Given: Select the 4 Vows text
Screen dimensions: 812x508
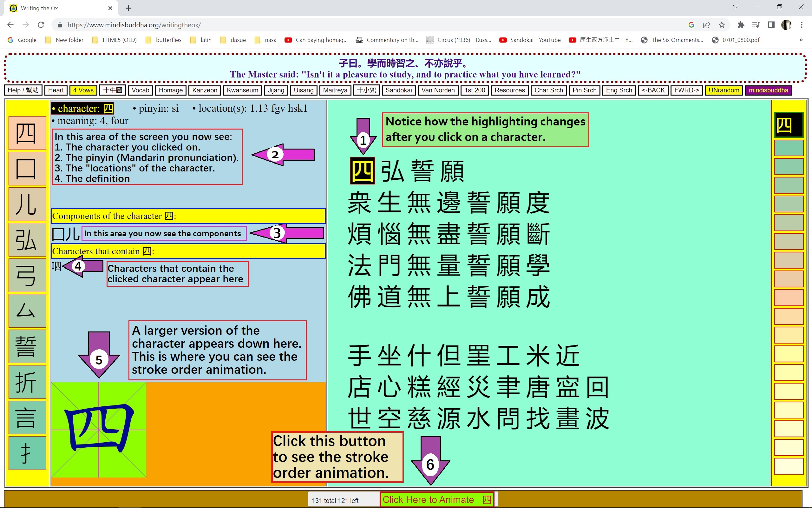Looking at the screenshot, I should 83,90.
